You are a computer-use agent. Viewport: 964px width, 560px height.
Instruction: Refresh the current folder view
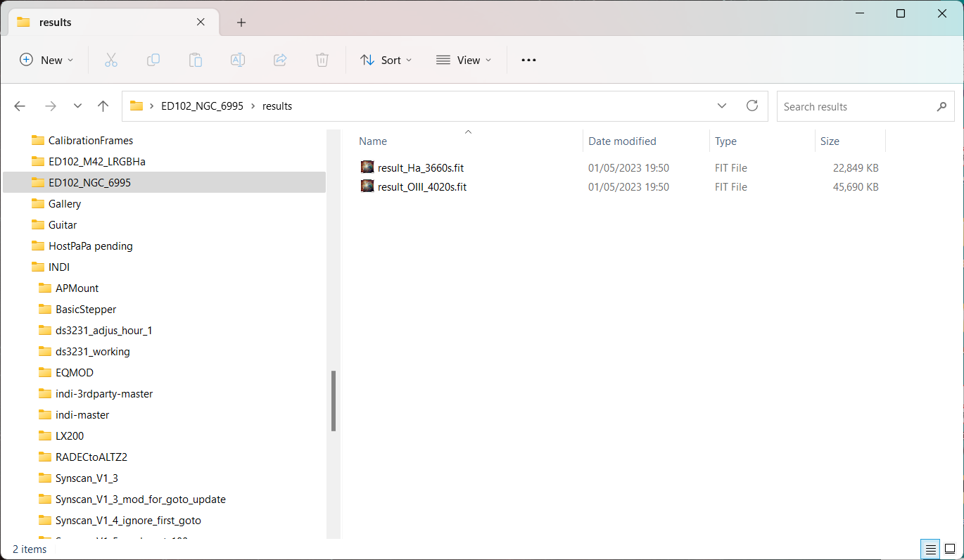[752, 106]
